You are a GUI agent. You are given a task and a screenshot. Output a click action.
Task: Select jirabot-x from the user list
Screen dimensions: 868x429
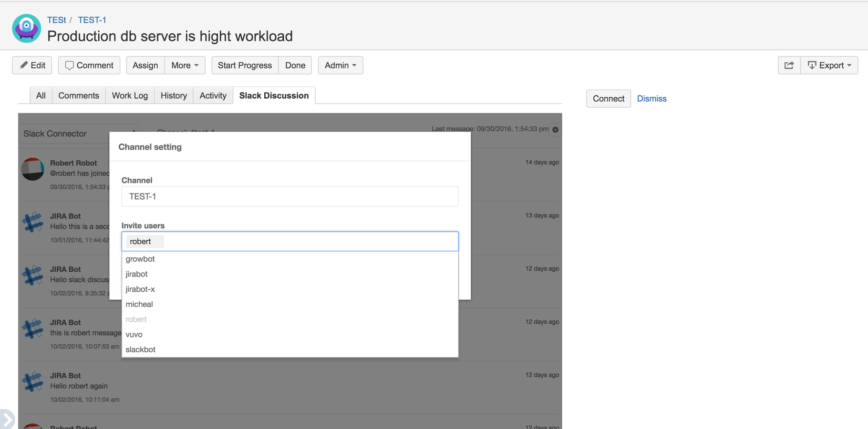click(x=290, y=289)
